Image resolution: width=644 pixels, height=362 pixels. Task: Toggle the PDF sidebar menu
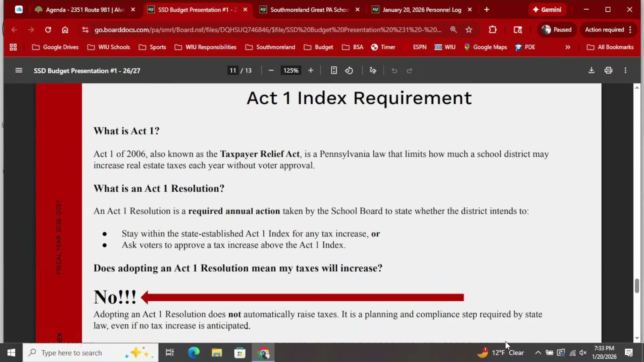19,70
